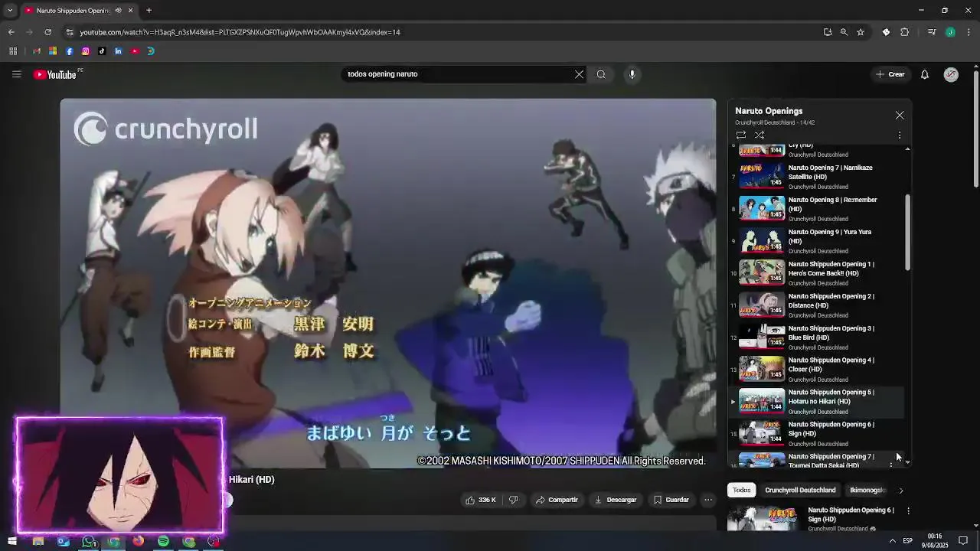Viewport: 980px width, 551px height.
Task: Open the YouTube hamburger guide menu
Action: click(16, 74)
